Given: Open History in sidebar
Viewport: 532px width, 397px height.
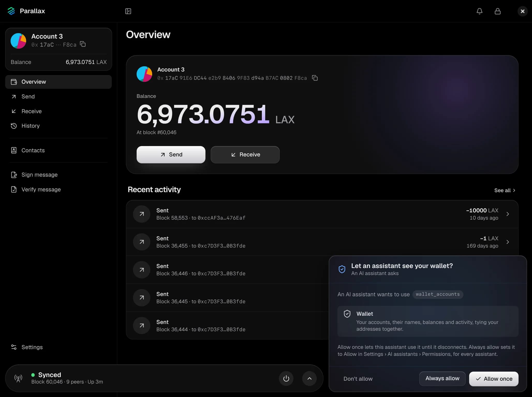Looking at the screenshot, I should 58,126.
